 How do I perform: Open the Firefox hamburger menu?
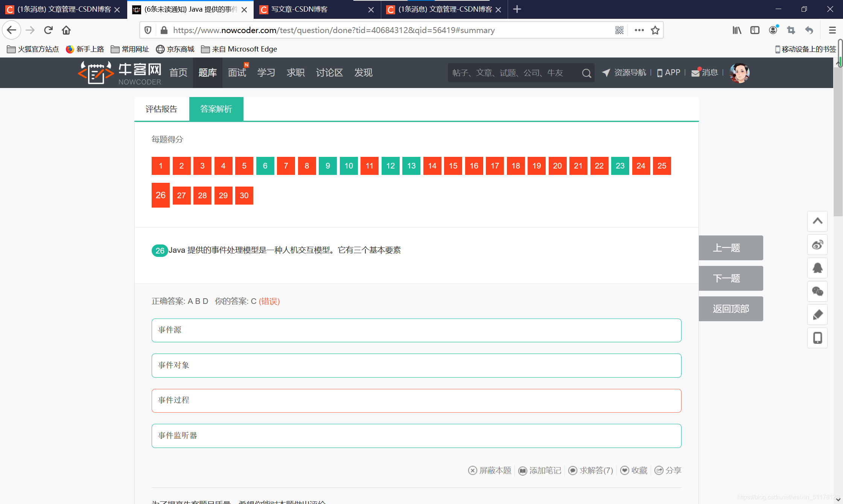832,30
